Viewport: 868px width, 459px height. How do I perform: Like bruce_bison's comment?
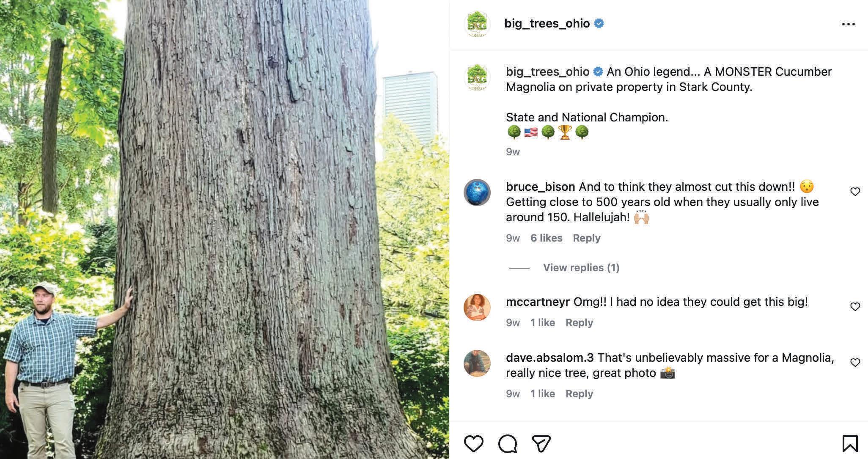click(855, 192)
